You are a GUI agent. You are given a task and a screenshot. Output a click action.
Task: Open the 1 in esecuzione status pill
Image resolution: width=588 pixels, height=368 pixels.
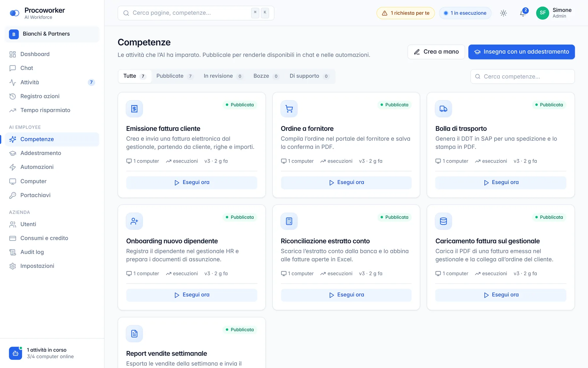(465, 13)
